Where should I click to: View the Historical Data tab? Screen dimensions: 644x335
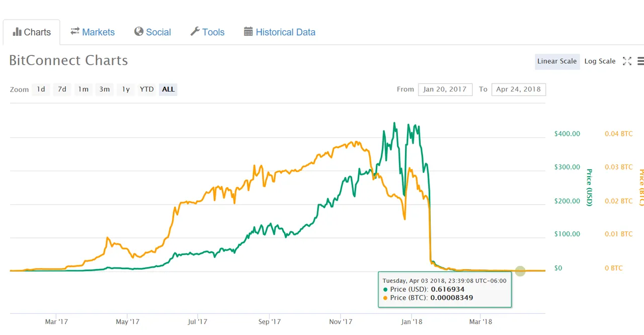tap(280, 32)
